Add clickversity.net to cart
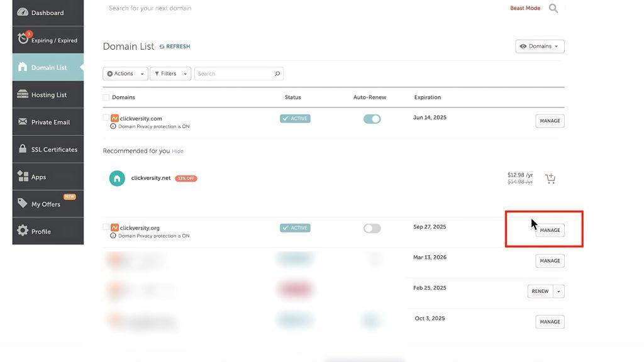 pyautogui.click(x=550, y=178)
